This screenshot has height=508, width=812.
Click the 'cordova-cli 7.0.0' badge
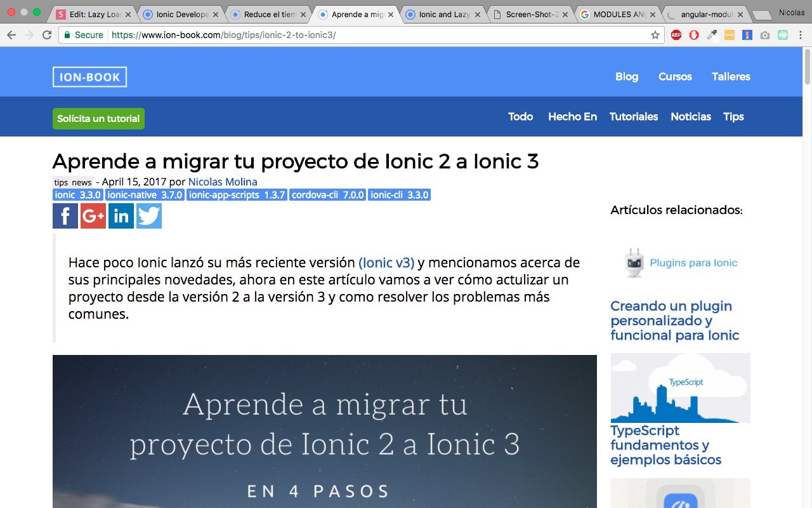[328, 195]
